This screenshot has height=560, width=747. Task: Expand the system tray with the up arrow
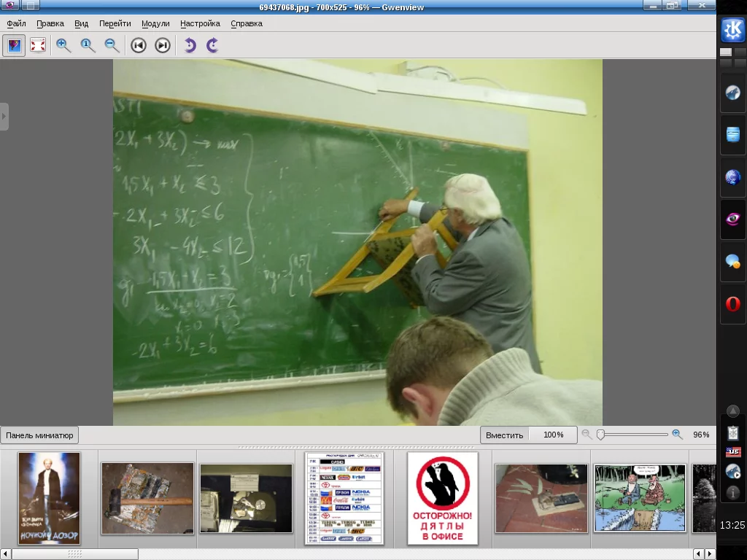point(732,411)
